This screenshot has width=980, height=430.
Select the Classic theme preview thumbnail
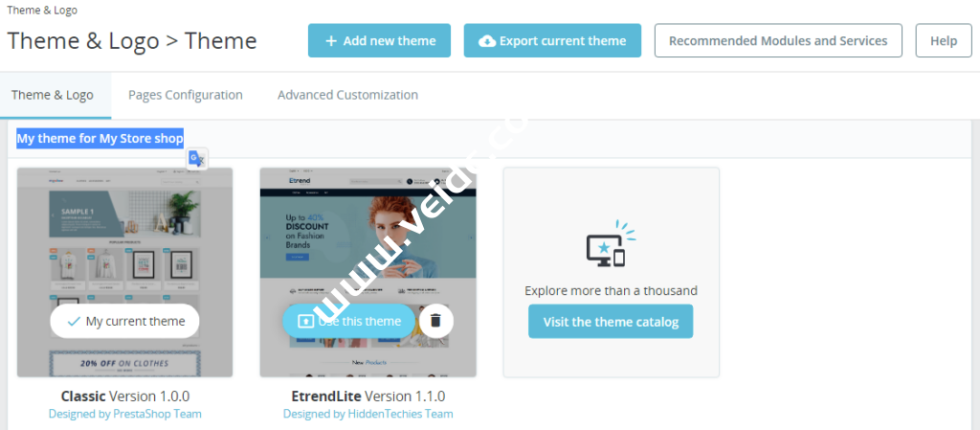point(125,272)
